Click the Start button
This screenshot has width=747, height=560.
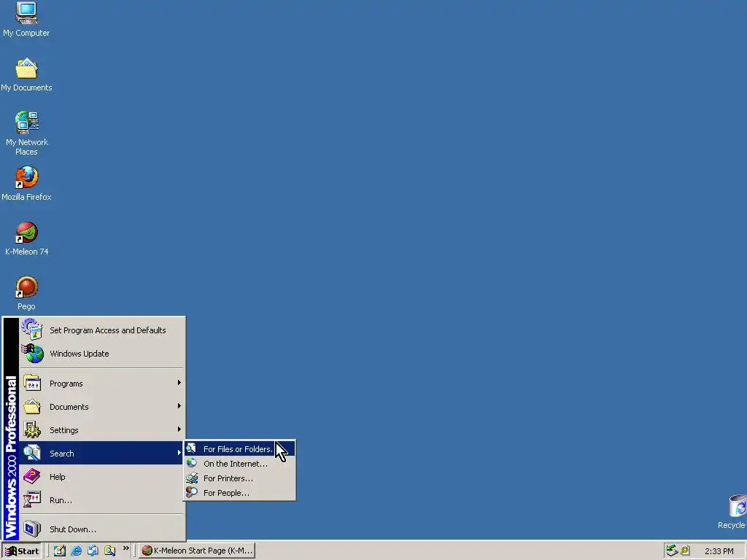pos(22,551)
